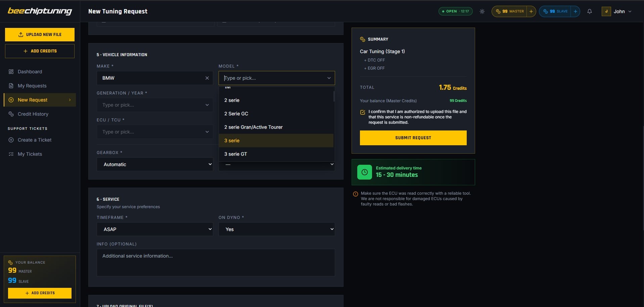The image size is (644, 307).
Task: Click the estimated delivery clock icon
Action: (x=365, y=172)
